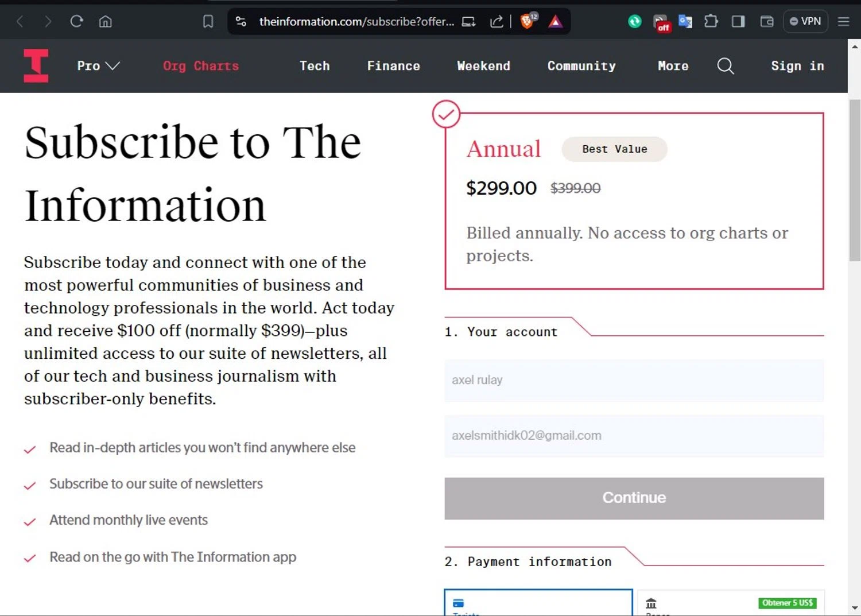Screen dimensions: 861x616
Task: Open the Community section
Action: (581, 66)
